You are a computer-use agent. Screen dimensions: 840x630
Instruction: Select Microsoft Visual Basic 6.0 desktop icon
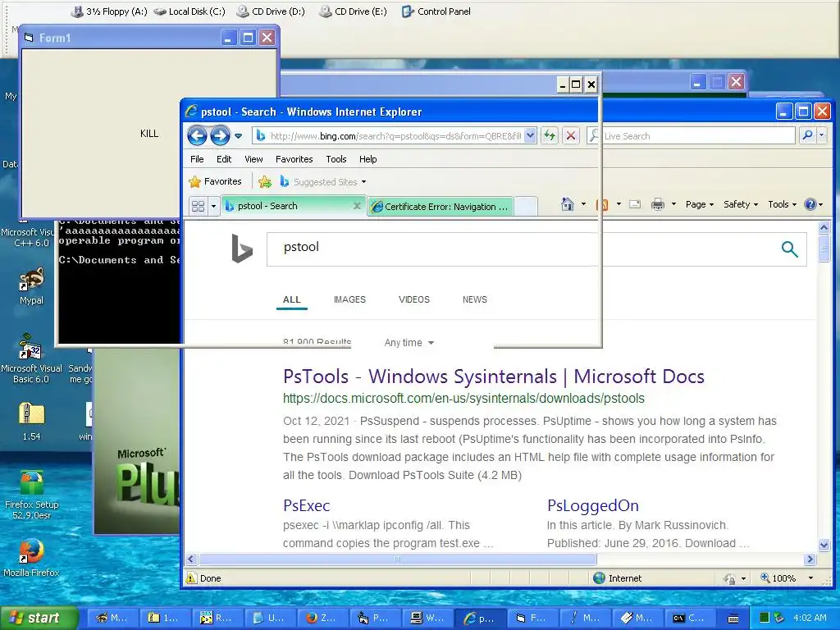pos(31,359)
